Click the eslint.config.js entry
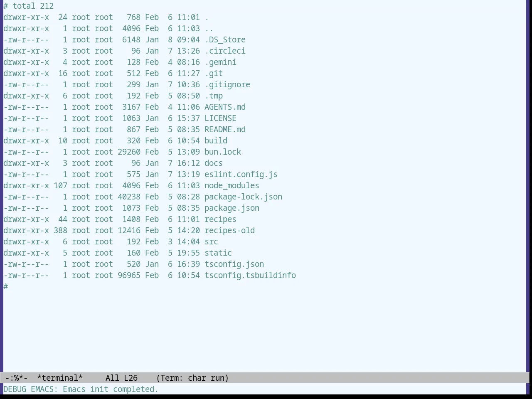Viewport: 532px width, 399px height. 241,175
